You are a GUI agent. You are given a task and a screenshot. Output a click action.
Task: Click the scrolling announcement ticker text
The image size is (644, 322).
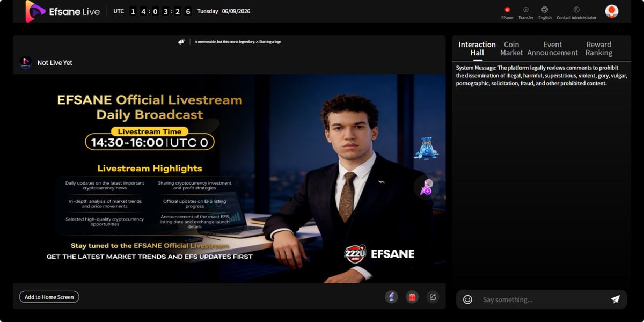238,41
